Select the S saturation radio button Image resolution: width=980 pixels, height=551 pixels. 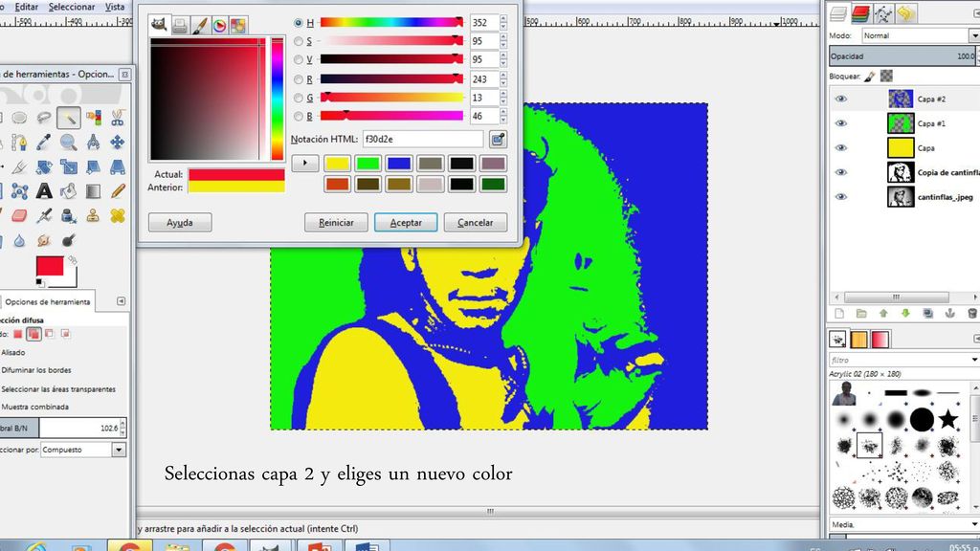click(x=299, y=41)
